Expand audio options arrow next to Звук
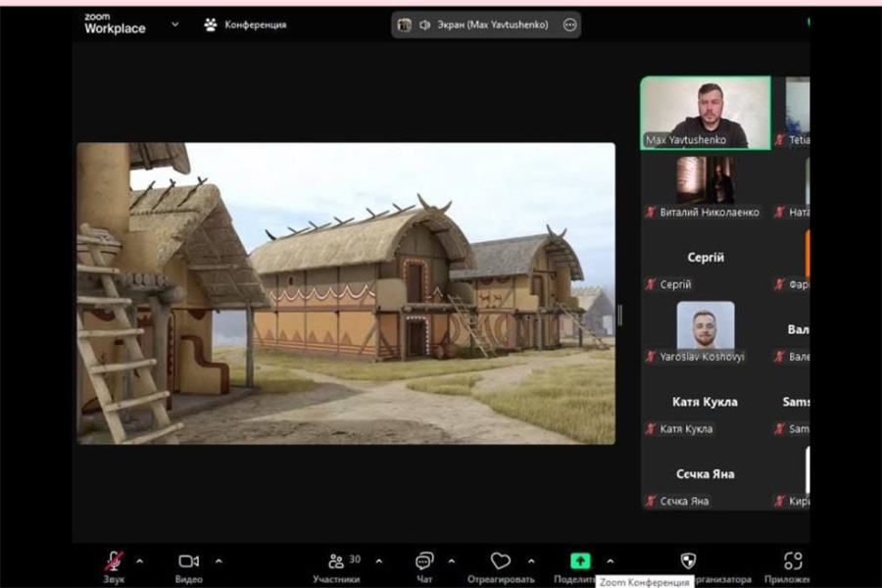 (x=139, y=561)
